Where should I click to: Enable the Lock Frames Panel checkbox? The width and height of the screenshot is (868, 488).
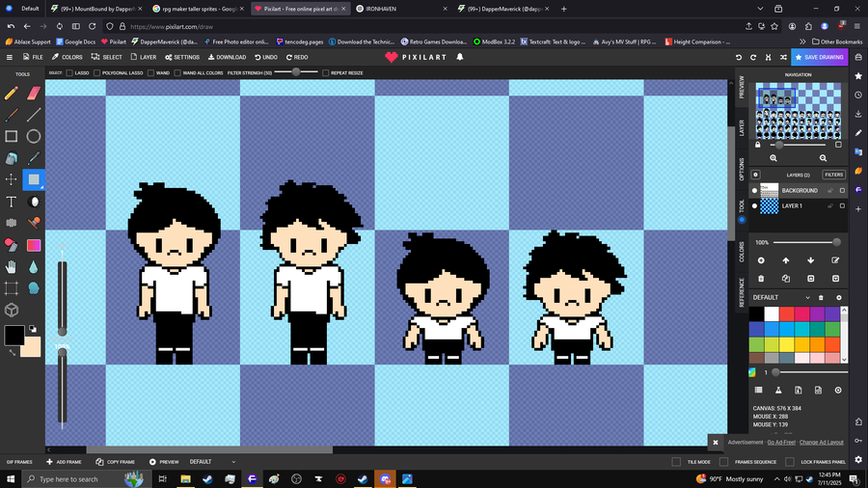point(790,462)
